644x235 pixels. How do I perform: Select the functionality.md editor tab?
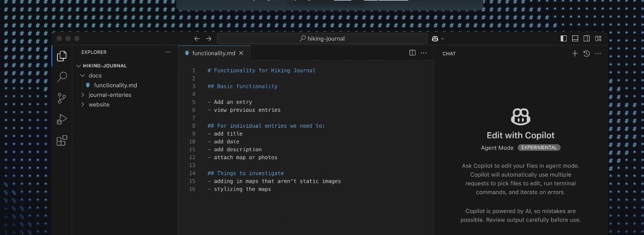pyautogui.click(x=214, y=53)
